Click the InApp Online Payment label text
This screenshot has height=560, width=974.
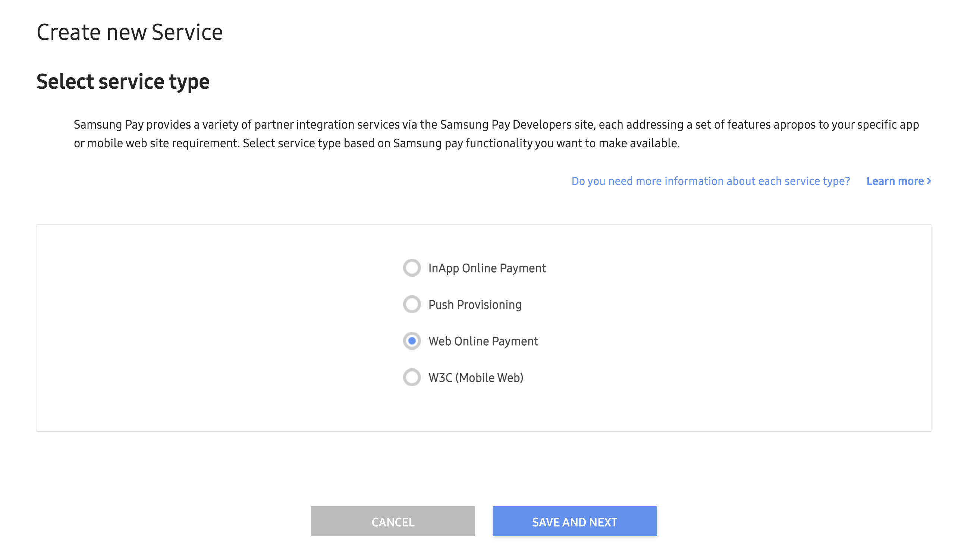(x=487, y=268)
